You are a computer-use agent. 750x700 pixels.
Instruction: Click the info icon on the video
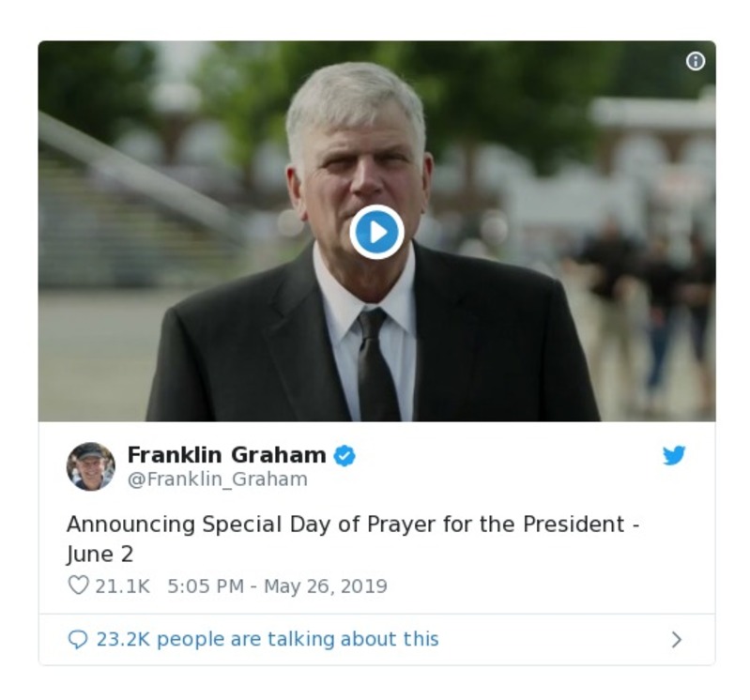(x=696, y=61)
